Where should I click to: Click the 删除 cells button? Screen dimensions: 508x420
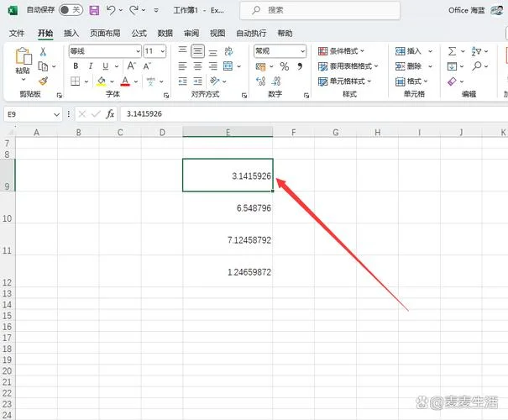pos(408,66)
